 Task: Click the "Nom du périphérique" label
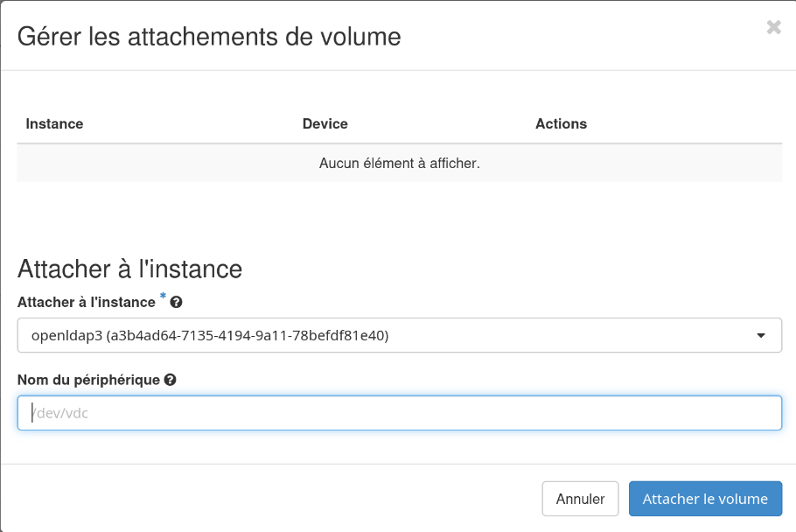tap(87, 379)
